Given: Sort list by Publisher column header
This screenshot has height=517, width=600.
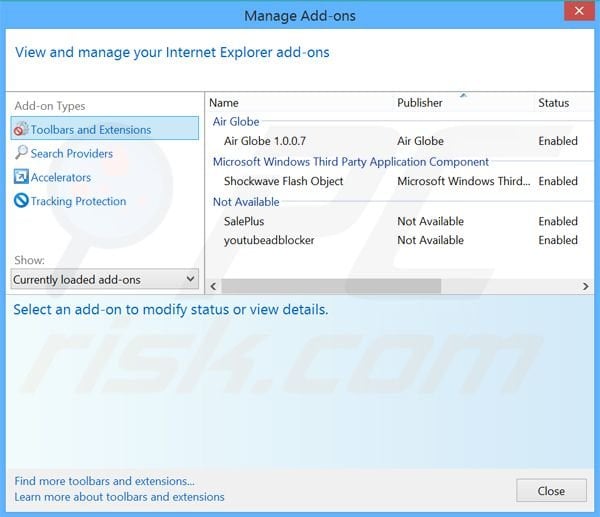Looking at the screenshot, I should click(420, 103).
